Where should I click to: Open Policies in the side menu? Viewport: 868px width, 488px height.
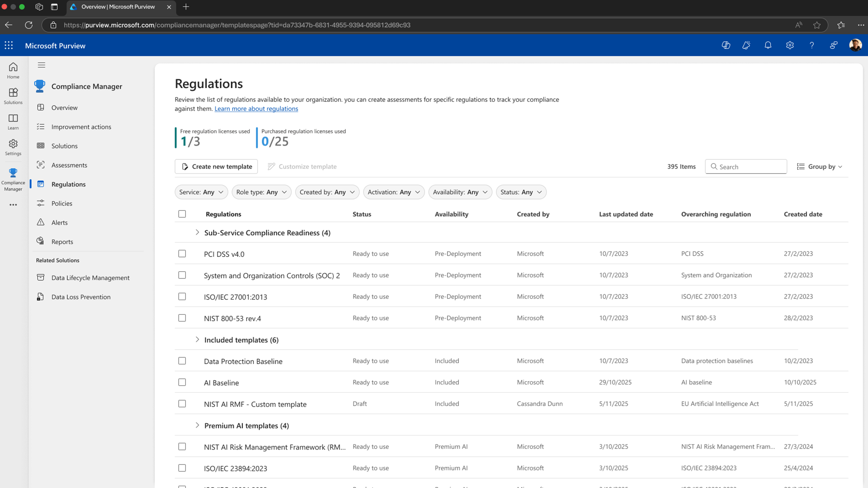[x=62, y=204]
